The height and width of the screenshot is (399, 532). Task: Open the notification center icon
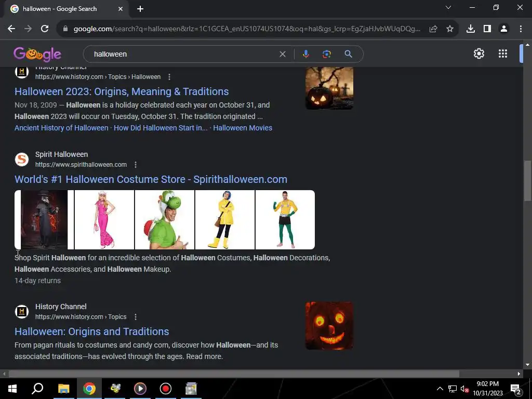point(515,389)
